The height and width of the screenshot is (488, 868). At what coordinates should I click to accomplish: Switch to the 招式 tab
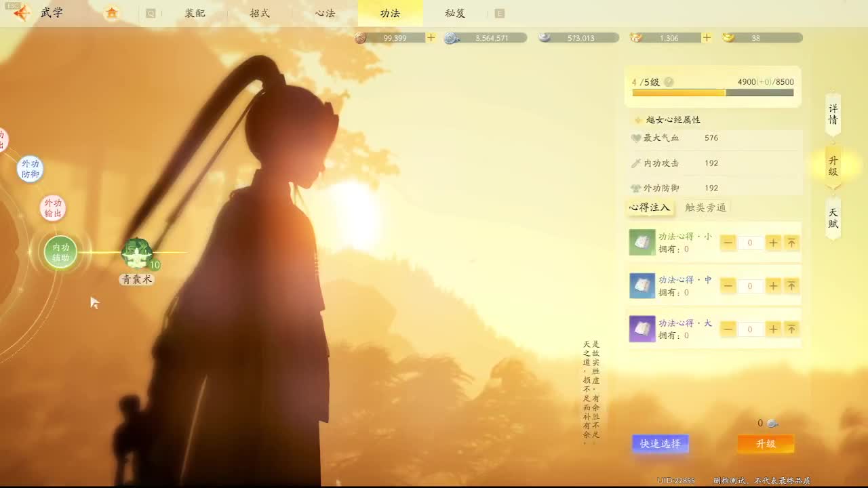[260, 13]
